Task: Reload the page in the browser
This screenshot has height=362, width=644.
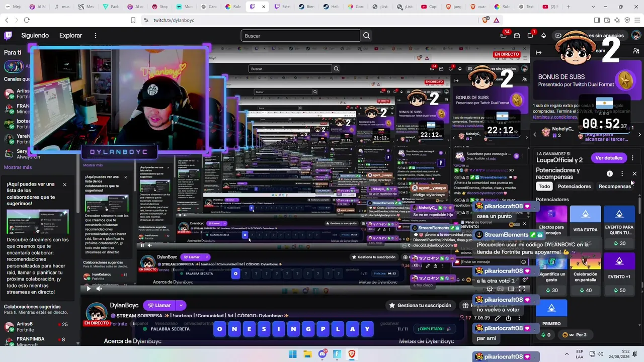Action: coord(27,20)
